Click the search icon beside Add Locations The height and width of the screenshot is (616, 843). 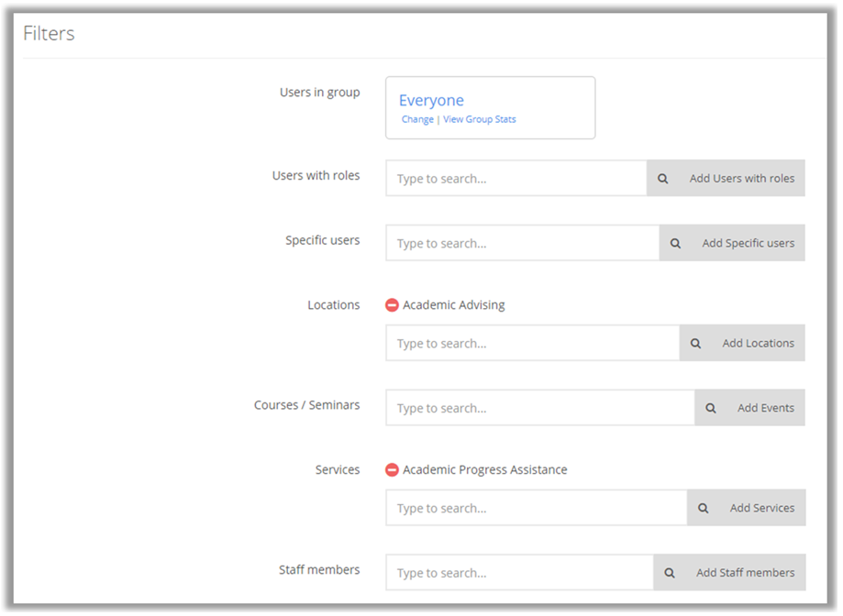[x=695, y=343]
